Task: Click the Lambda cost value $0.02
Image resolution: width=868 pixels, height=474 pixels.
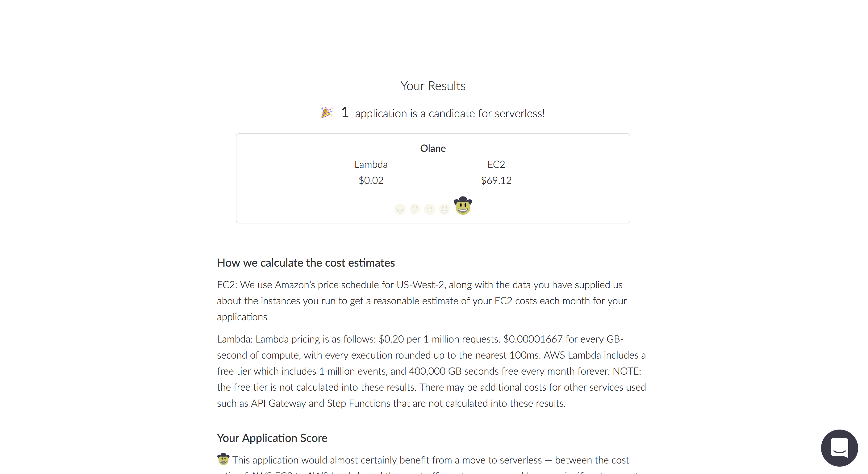Action: tap(371, 180)
